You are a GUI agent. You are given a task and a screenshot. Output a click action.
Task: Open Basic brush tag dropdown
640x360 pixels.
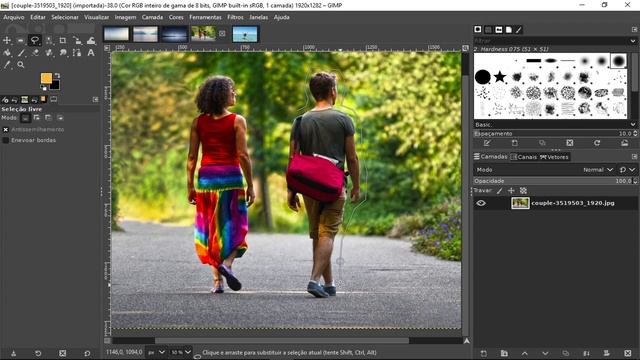tap(633, 124)
